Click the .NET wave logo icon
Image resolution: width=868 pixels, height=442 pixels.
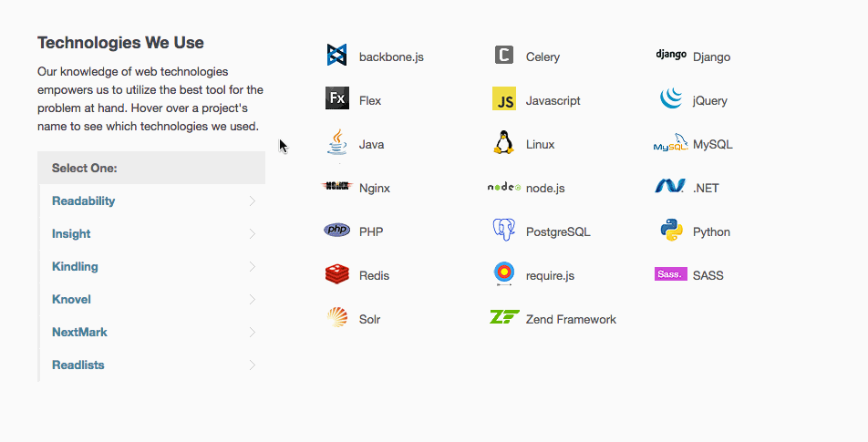pos(670,185)
